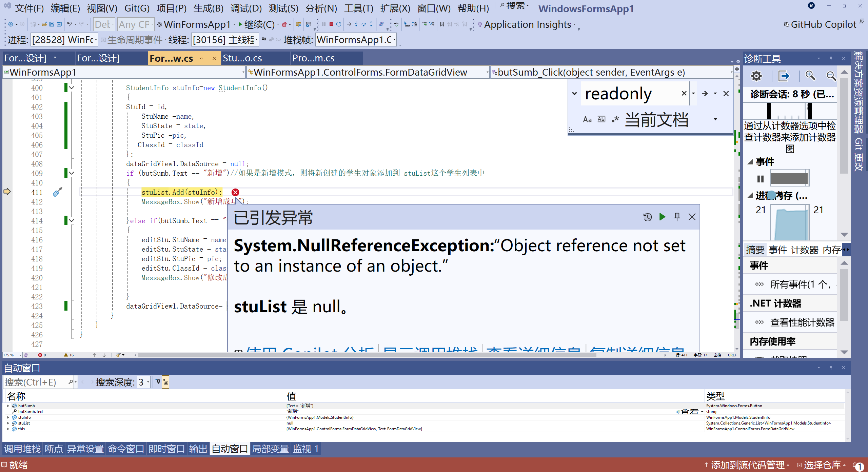868x472 pixels.
Task: Click 查看性能计数器 link
Action: coord(802,322)
